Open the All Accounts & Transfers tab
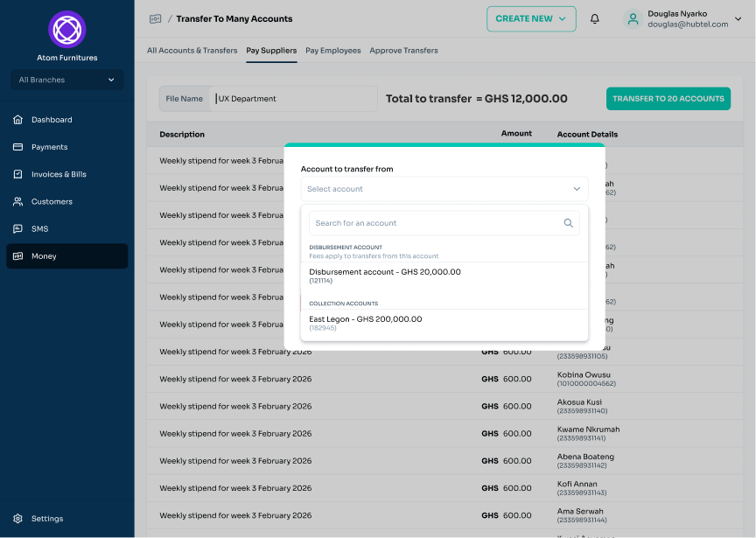The height and width of the screenshot is (538, 756). [192, 51]
